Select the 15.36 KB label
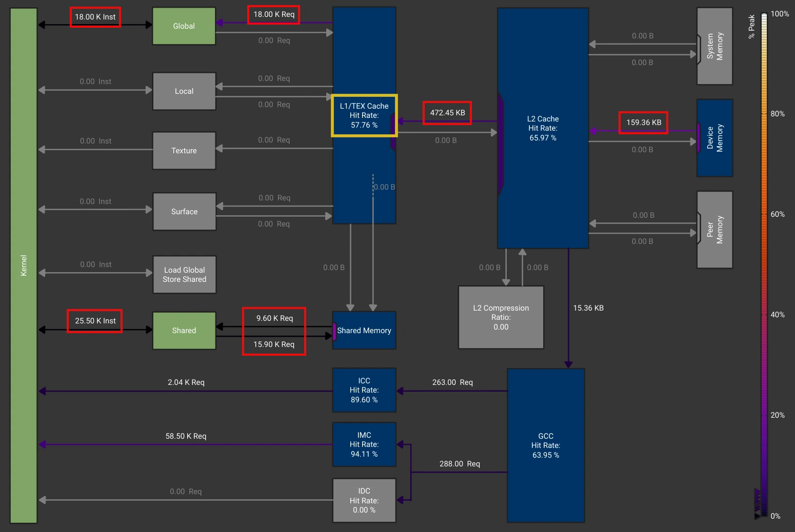The height and width of the screenshot is (532, 795). point(588,308)
